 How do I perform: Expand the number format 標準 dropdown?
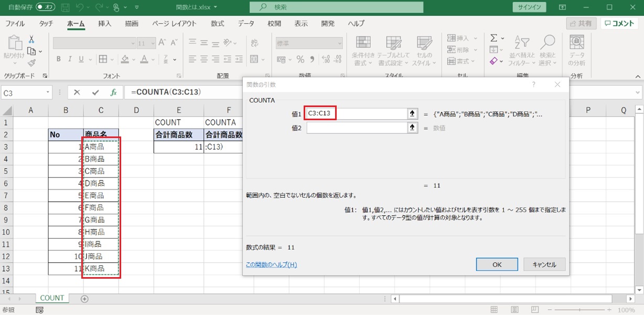coord(339,44)
